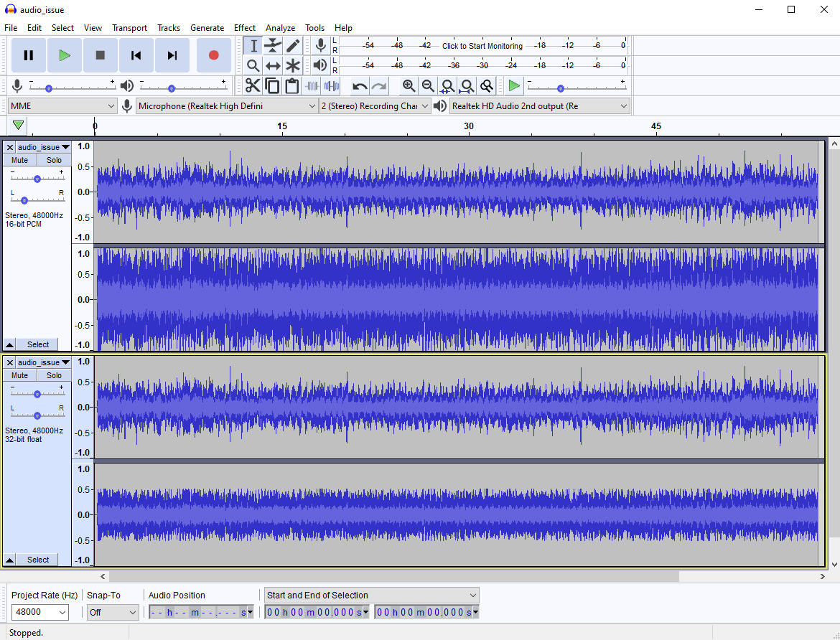Open first audio_issue track dropdown menu
Screen dimensions: 840x640
pyautogui.click(x=43, y=147)
